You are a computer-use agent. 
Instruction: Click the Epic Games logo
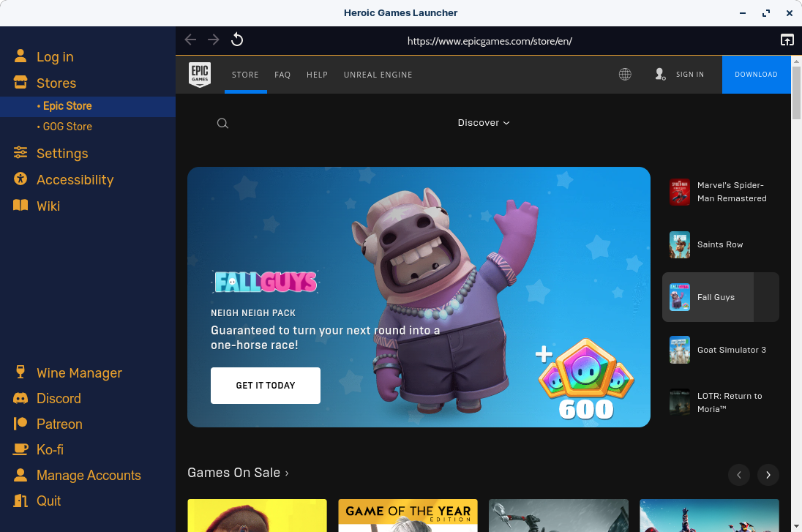(x=200, y=74)
